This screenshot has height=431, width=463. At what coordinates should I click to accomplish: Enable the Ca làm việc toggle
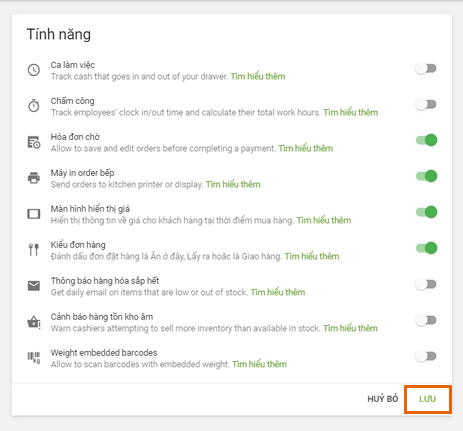point(426,69)
